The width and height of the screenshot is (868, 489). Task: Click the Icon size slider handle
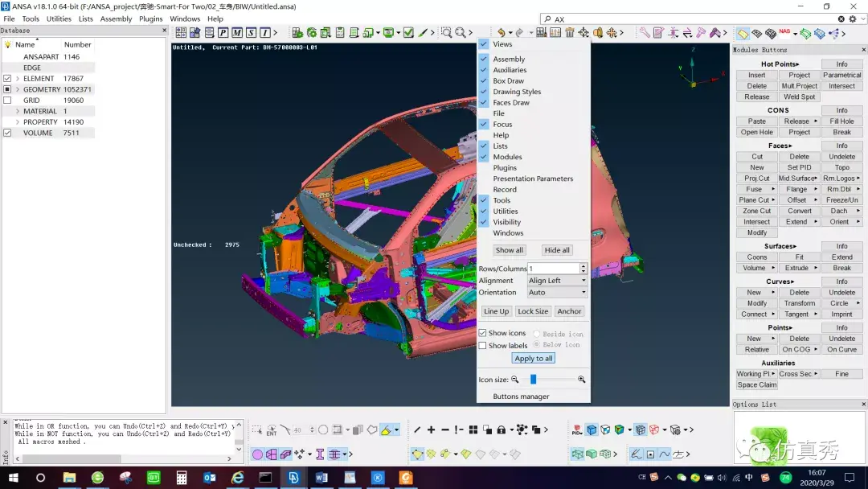point(533,380)
